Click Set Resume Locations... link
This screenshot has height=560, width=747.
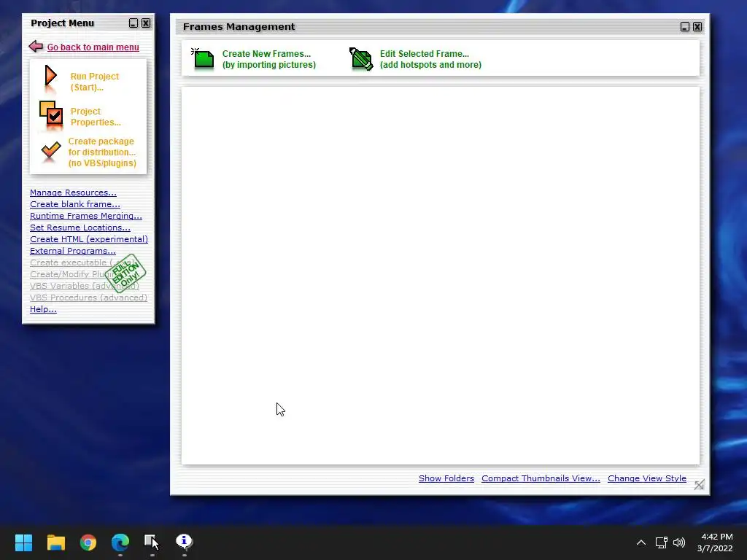(80, 227)
